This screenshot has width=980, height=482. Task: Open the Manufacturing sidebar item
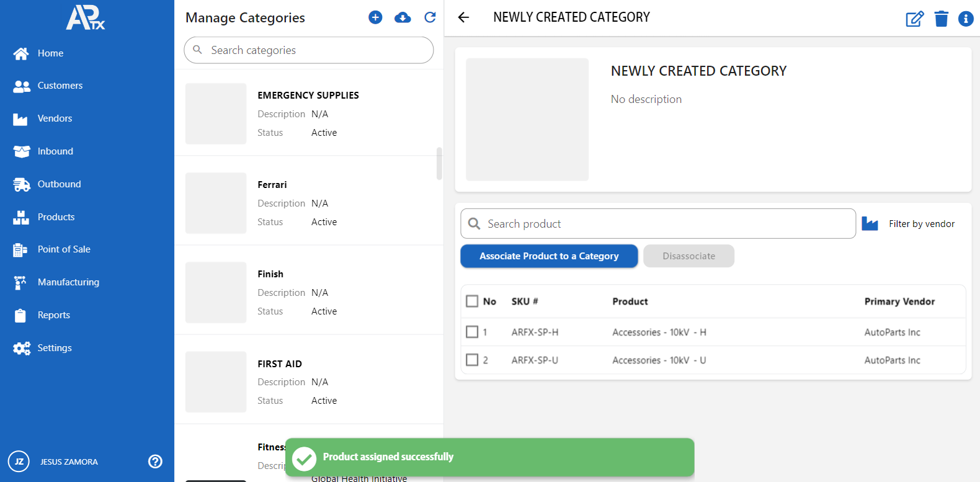[x=68, y=282]
